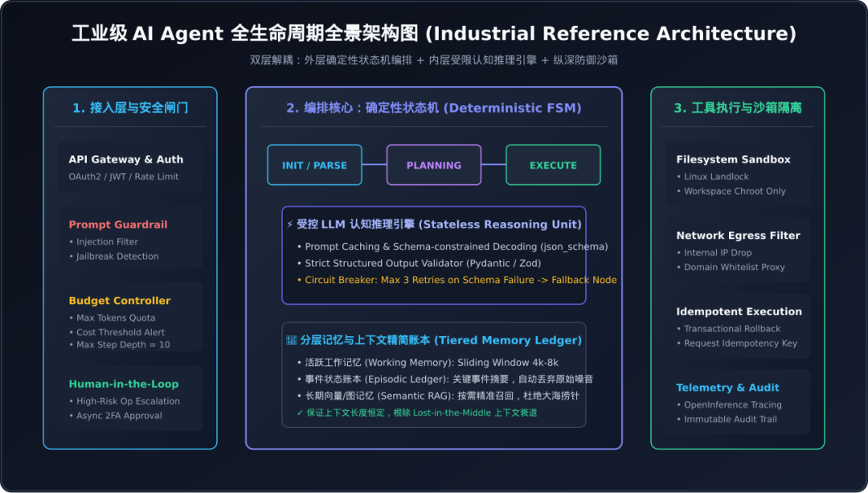Click the Jailbreak Detection bullet
868x493 pixels.
113,257
